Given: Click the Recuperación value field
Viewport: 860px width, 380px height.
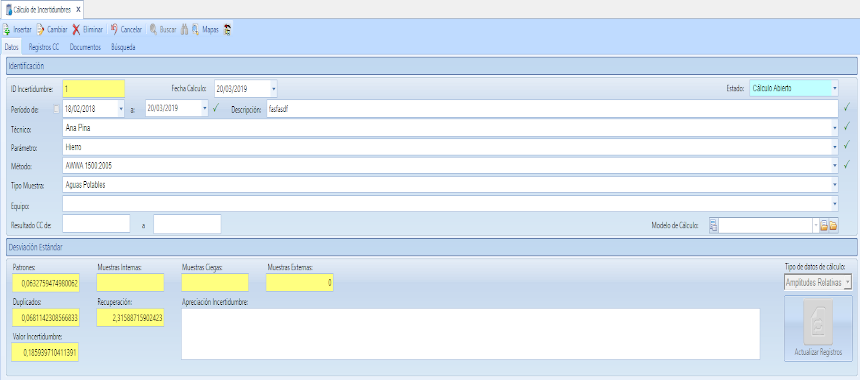Looking at the screenshot, I should click(130, 317).
